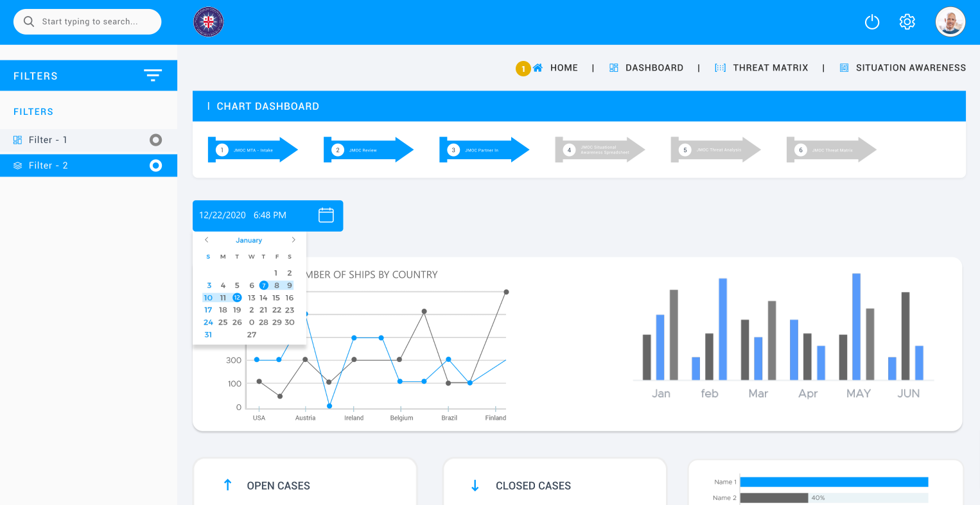980x505 pixels.
Task: Click the filter lines icon in FILTERS header
Action: (x=153, y=76)
